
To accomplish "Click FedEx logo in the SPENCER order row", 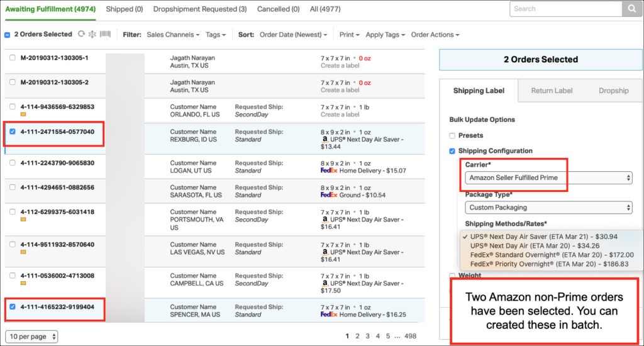I will [x=329, y=315].
